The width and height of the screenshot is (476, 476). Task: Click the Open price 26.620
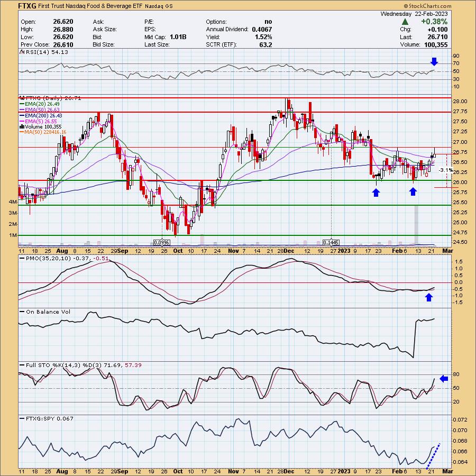click(x=63, y=22)
